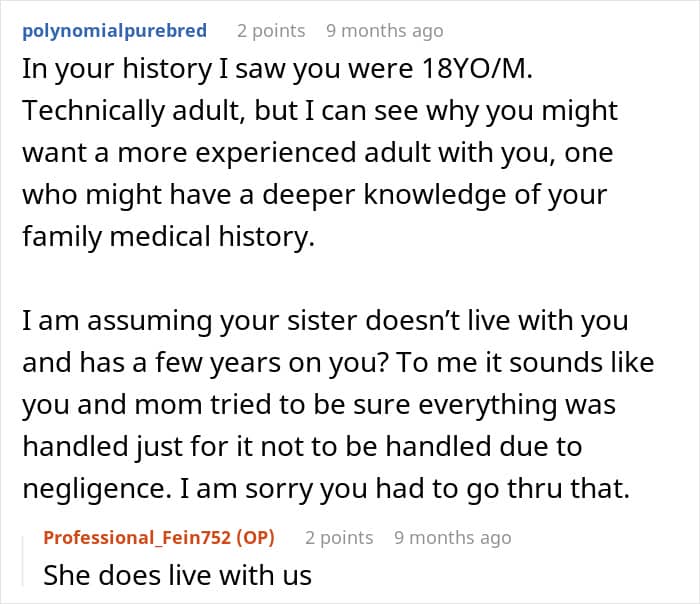Open Professional_Fein752's user profile

[137, 537]
